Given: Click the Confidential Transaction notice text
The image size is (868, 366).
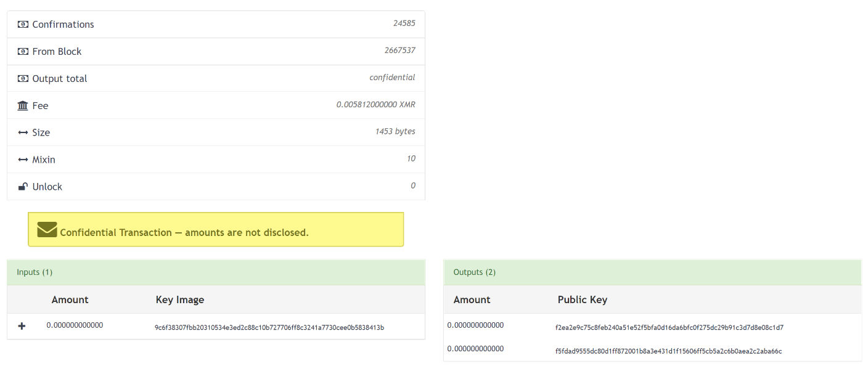Looking at the screenshot, I should point(184,233).
